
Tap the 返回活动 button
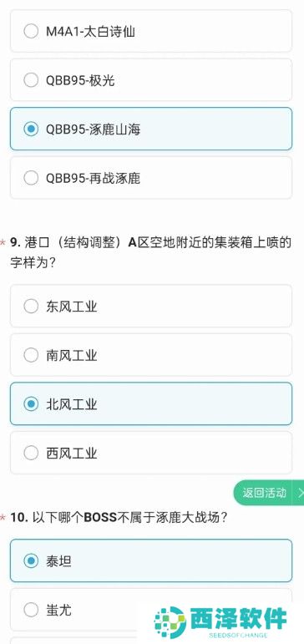(264, 493)
